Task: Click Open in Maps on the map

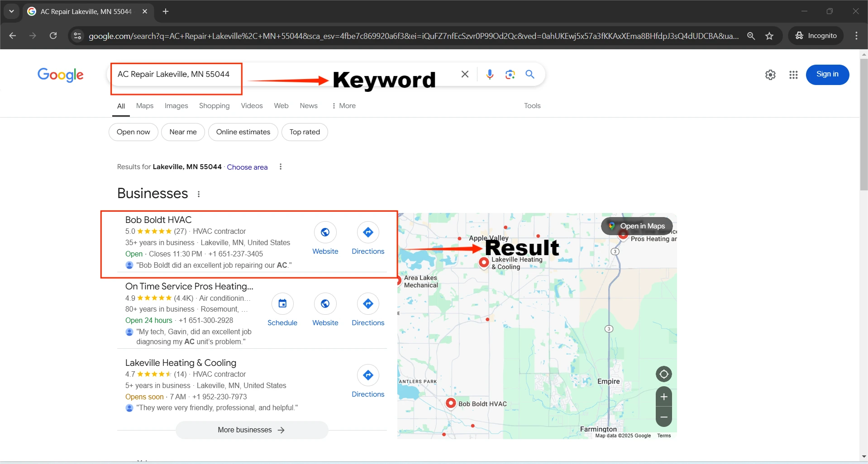Action: [x=637, y=226]
